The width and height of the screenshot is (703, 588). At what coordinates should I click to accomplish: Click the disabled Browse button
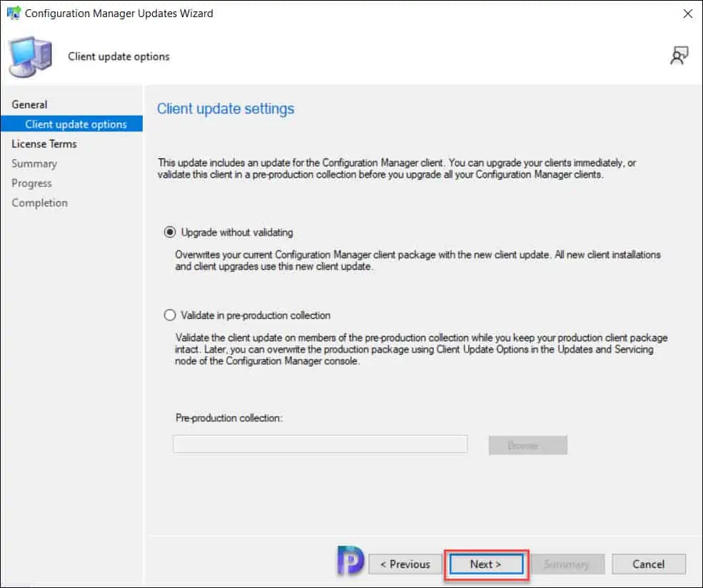click(x=527, y=445)
